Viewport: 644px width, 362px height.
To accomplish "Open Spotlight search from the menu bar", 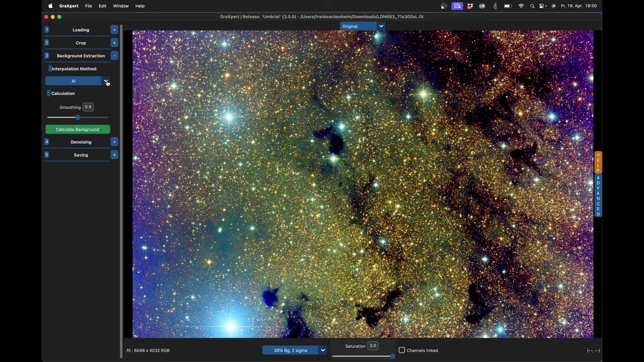I will (532, 6).
